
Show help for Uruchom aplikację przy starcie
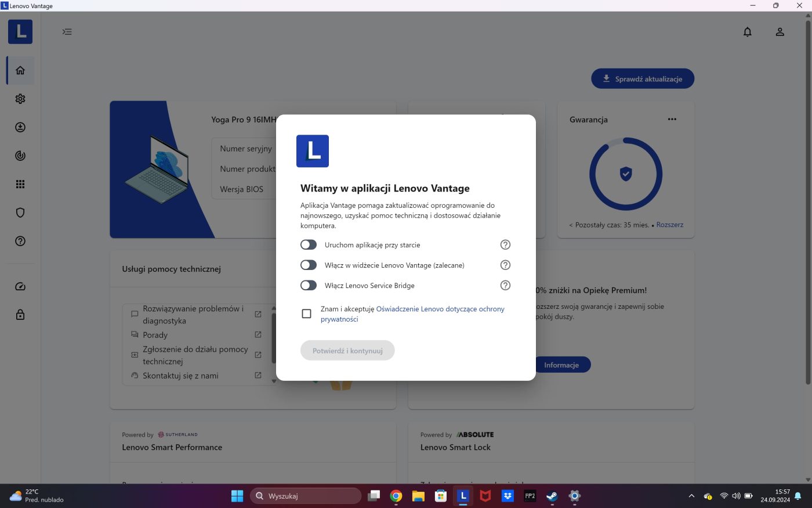[505, 245]
